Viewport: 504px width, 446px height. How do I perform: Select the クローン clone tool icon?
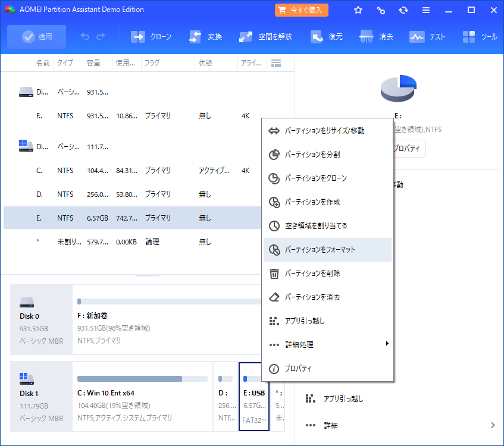click(x=138, y=36)
